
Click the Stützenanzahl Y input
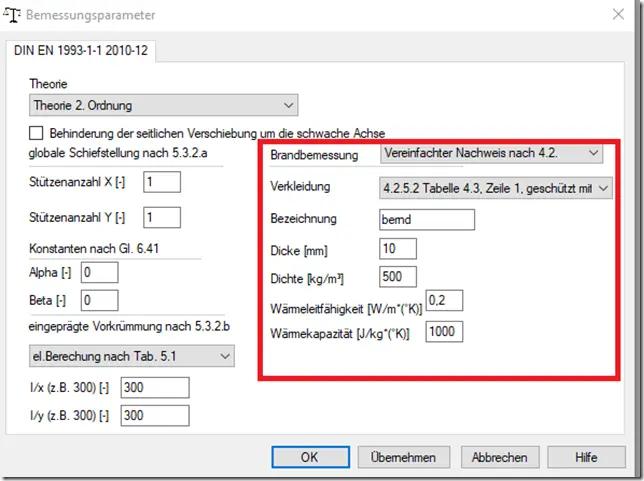pos(162,217)
